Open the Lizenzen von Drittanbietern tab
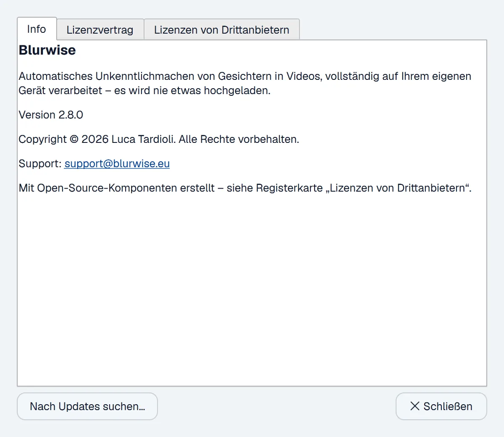This screenshot has width=504, height=437. [x=222, y=30]
